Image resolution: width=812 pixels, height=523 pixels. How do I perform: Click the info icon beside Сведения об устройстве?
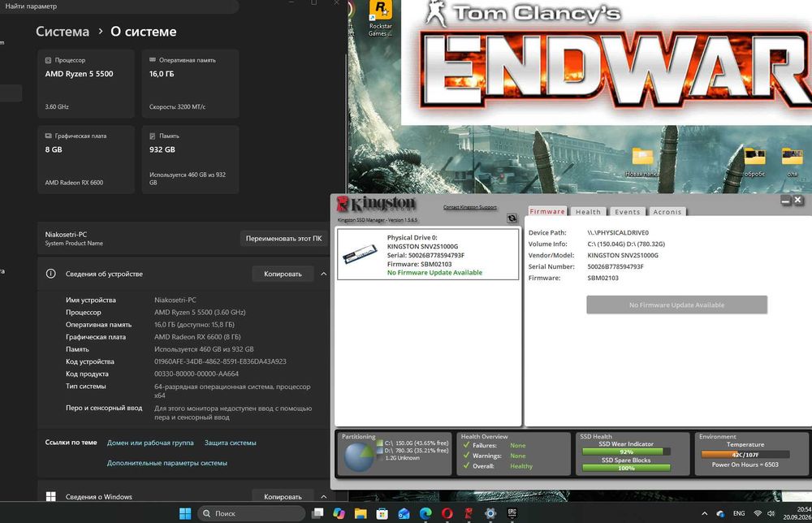[50, 274]
